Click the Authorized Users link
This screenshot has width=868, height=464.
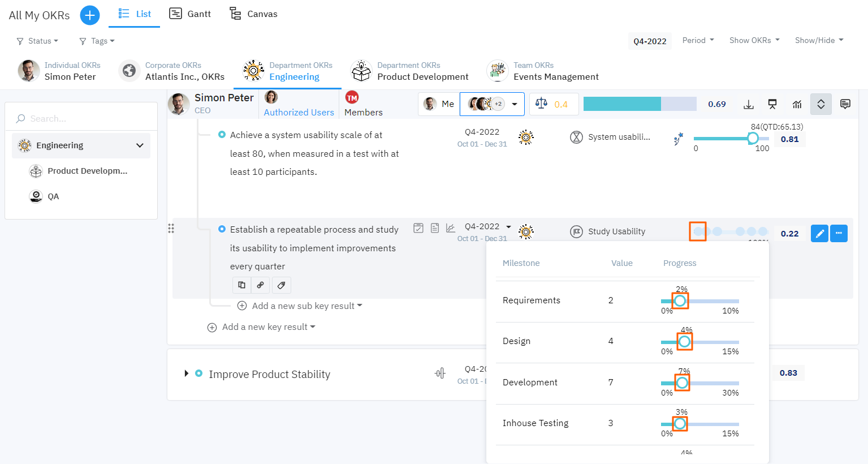(x=299, y=112)
